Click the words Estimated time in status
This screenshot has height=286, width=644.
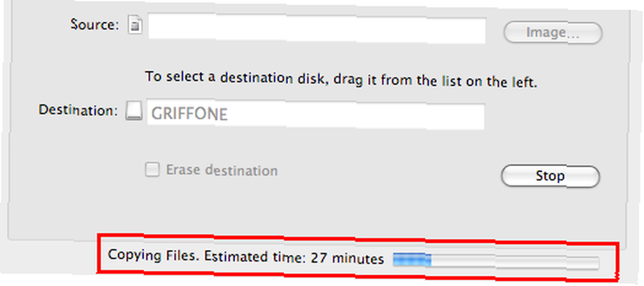click(256, 257)
